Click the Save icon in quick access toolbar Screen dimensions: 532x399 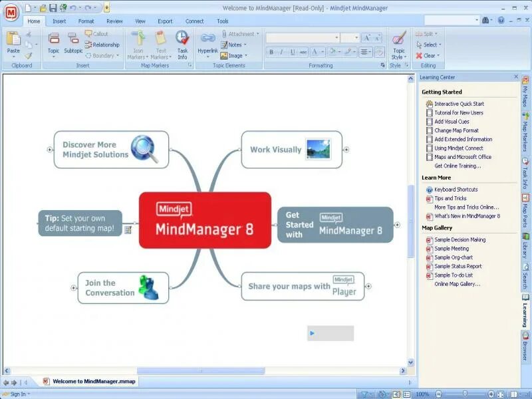(x=53, y=7)
